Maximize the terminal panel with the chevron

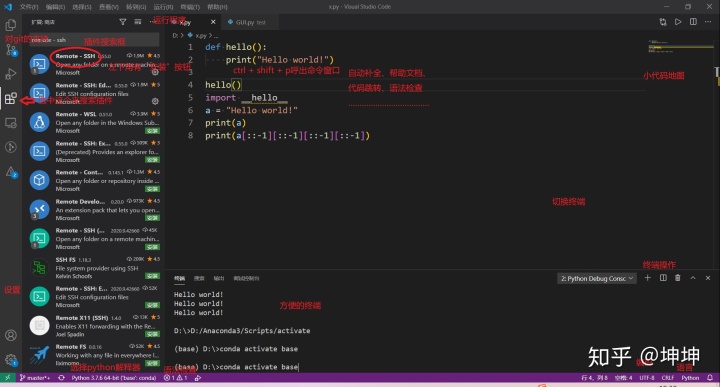(693, 278)
